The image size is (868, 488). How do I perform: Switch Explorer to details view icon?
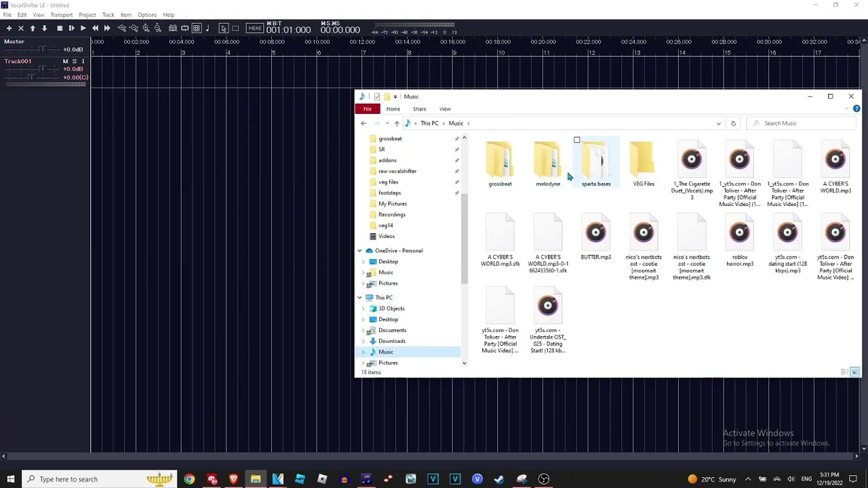[x=845, y=372]
